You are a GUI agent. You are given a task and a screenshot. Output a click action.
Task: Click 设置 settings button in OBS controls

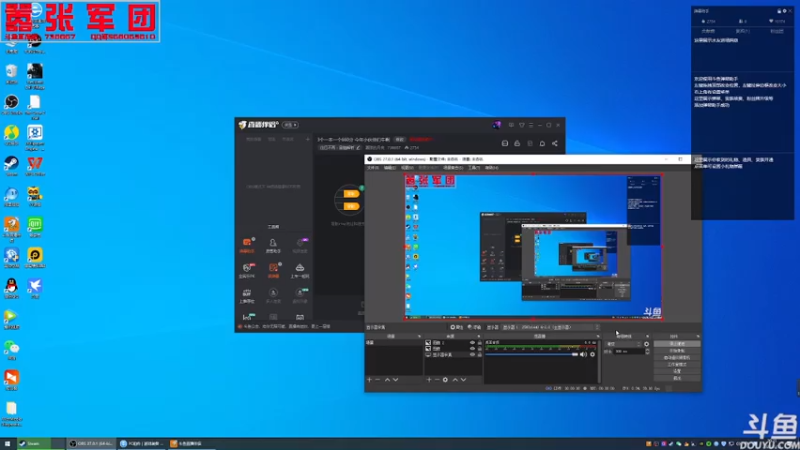[677, 371]
